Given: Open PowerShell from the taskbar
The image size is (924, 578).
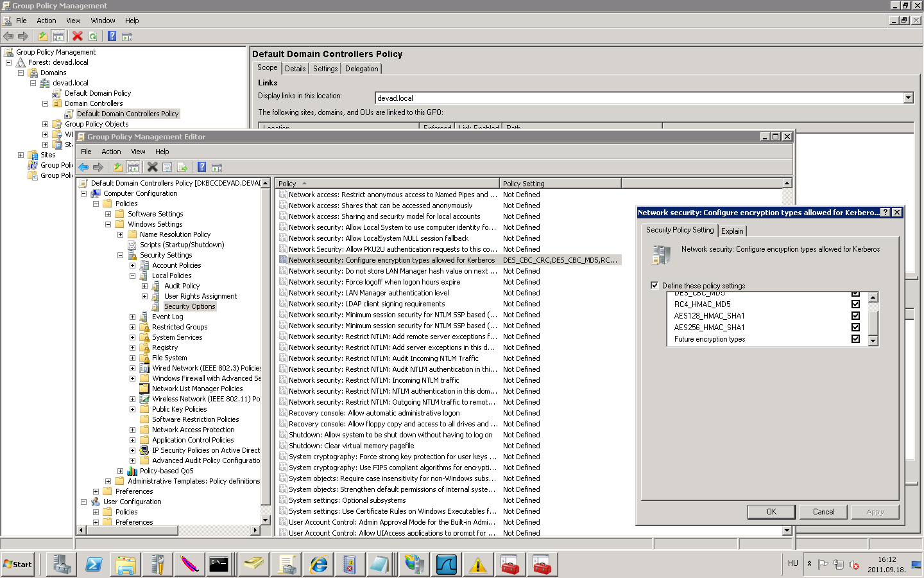Looking at the screenshot, I should click(x=94, y=565).
